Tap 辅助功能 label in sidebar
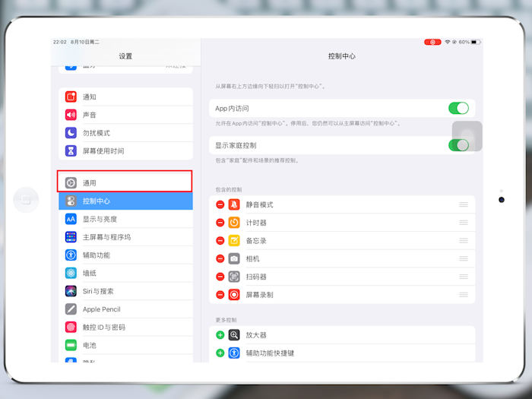Image resolution: width=532 pixels, height=399 pixels. [97, 255]
